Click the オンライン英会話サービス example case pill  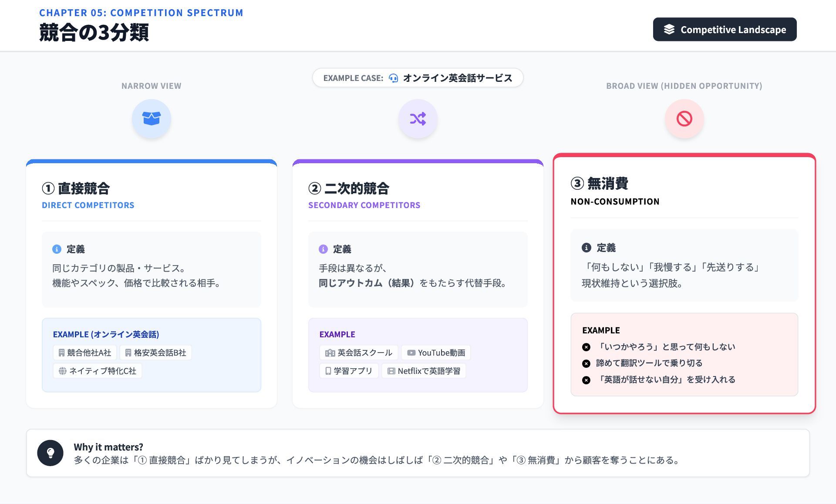(x=418, y=78)
